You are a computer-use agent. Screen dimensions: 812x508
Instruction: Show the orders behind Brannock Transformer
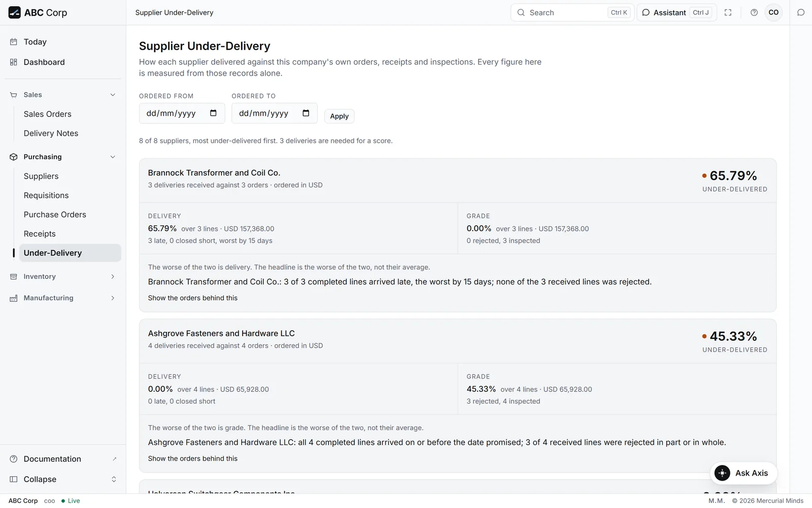pyautogui.click(x=193, y=298)
